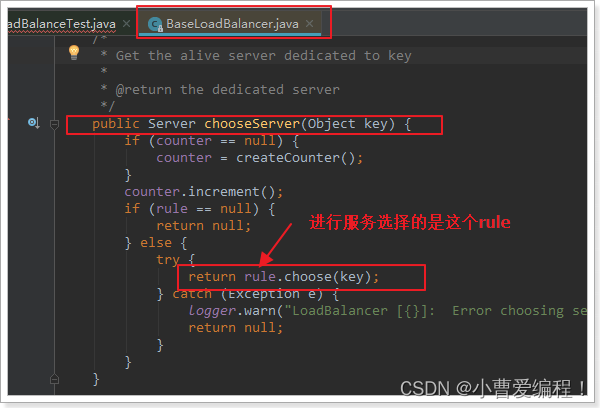This screenshot has height=408, width=600.
Task: Click the 'else' keyword line
Action: [x=156, y=243]
